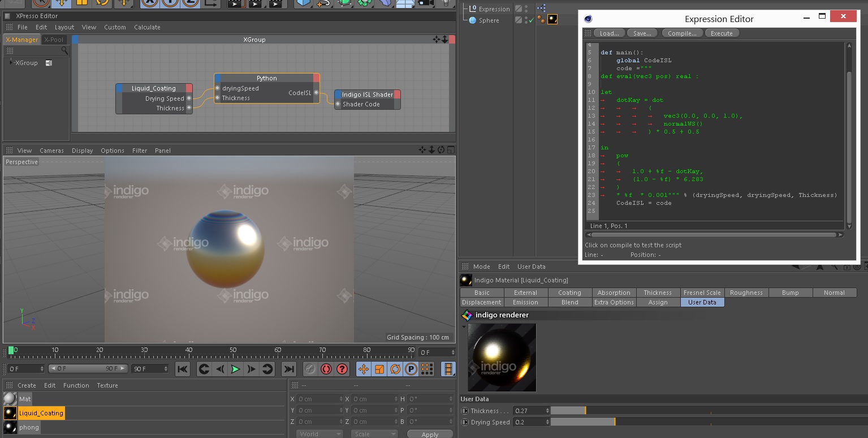Open the Calculate menu in XPresso Editor
This screenshot has width=868, height=438.
(147, 27)
